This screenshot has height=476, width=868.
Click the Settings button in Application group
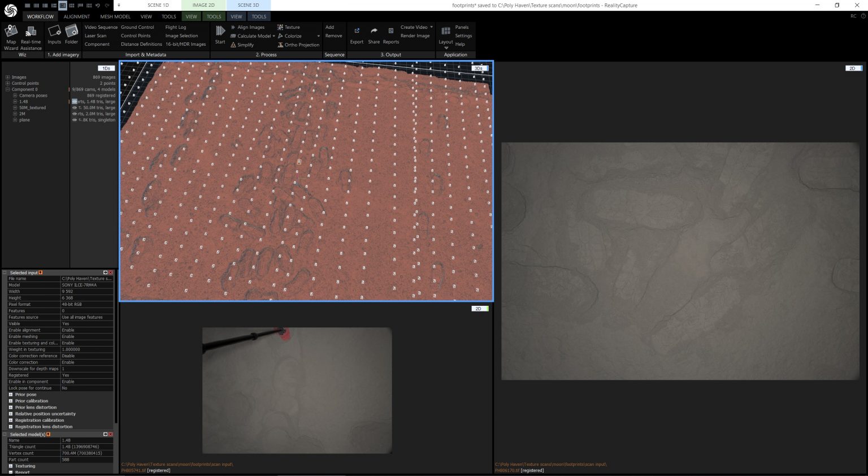tap(463, 36)
